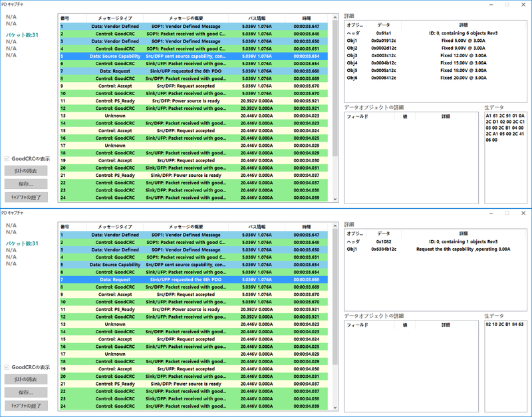
Task: Select ヘッダ 0x61a1 row in top window details
Action: coord(436,33)
